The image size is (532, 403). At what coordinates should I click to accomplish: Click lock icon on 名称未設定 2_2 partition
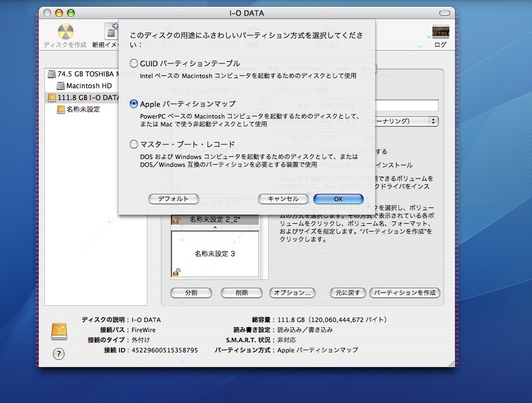[176, 220]
